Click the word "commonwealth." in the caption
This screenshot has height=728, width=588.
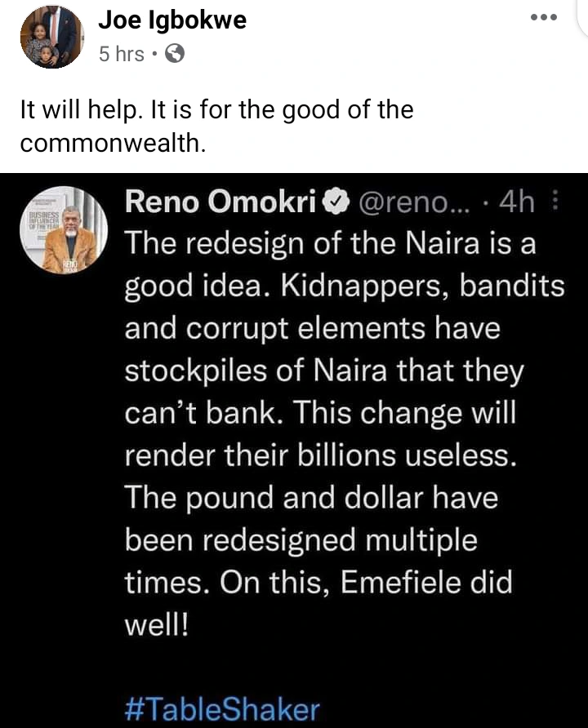pos(111,143)
